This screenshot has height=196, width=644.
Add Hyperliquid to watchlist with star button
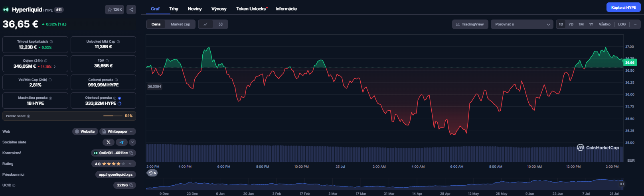pyautogui.click(x=115, y=10)
